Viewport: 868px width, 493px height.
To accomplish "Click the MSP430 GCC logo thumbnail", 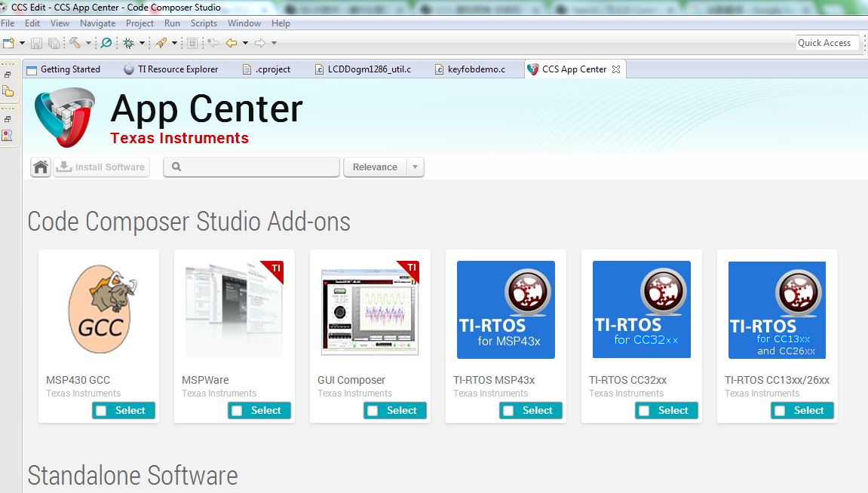I will click(x=102, y=309).
